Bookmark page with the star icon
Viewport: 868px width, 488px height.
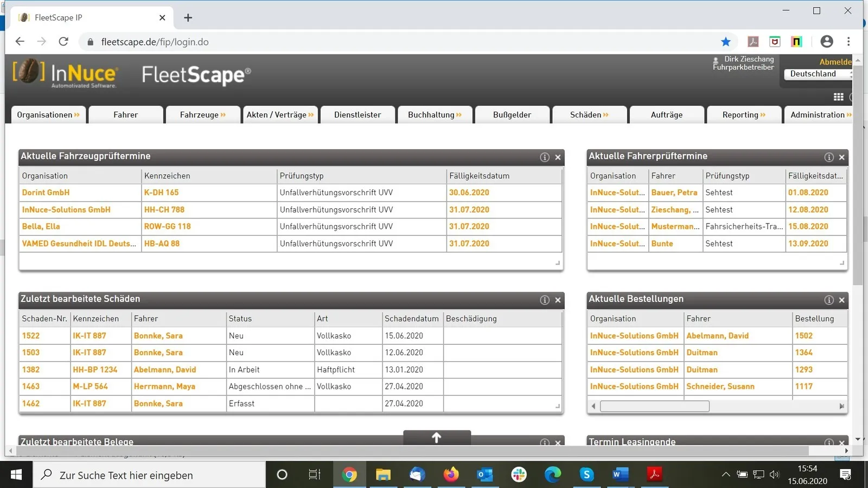click(726, 42)
